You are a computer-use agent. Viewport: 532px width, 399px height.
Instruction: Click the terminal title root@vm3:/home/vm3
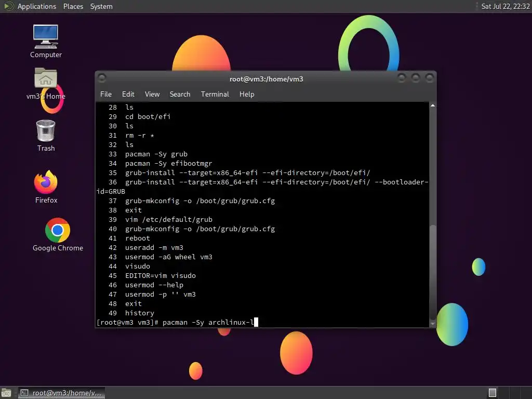267,79
